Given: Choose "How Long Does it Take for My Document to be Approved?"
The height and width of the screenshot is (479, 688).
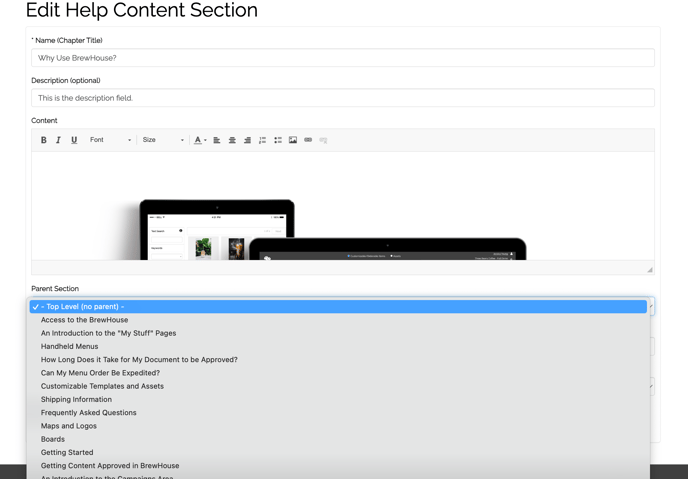Looking at the screenshot, I should coord(338,360).
